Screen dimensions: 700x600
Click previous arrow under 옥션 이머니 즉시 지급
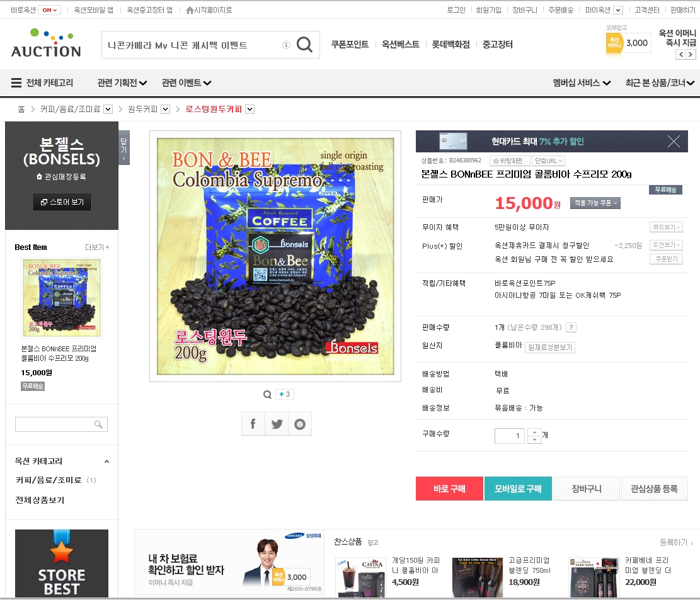(681, 54)
